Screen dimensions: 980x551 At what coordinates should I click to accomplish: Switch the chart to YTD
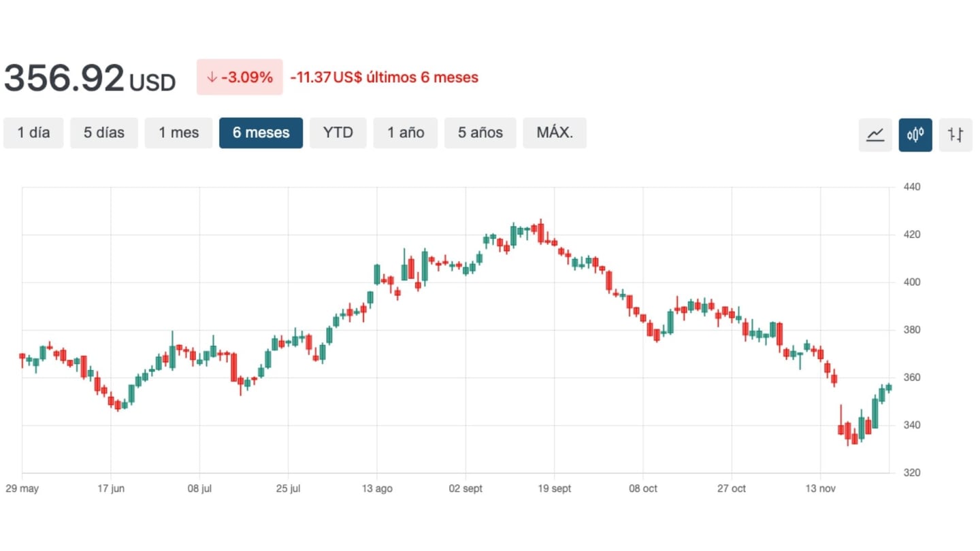(338, 133)
